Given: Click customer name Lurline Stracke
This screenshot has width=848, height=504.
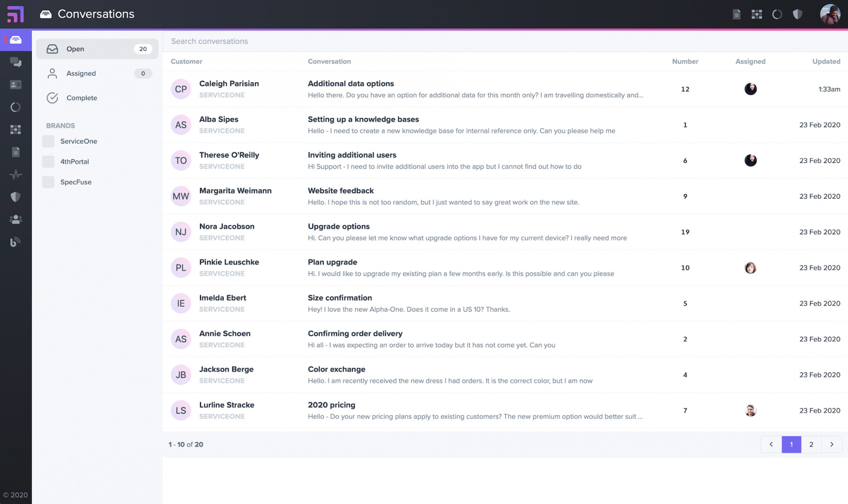Looking at the screenshot, I should 227,405.
